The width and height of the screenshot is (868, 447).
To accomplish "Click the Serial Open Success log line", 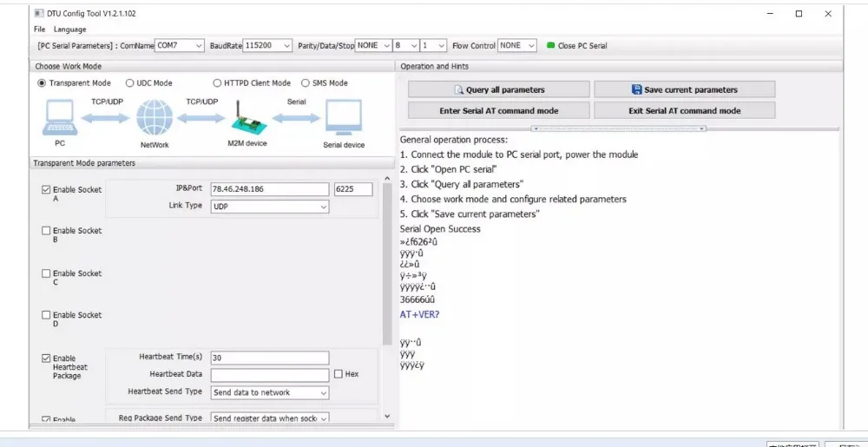I will (x=440, y=229).
